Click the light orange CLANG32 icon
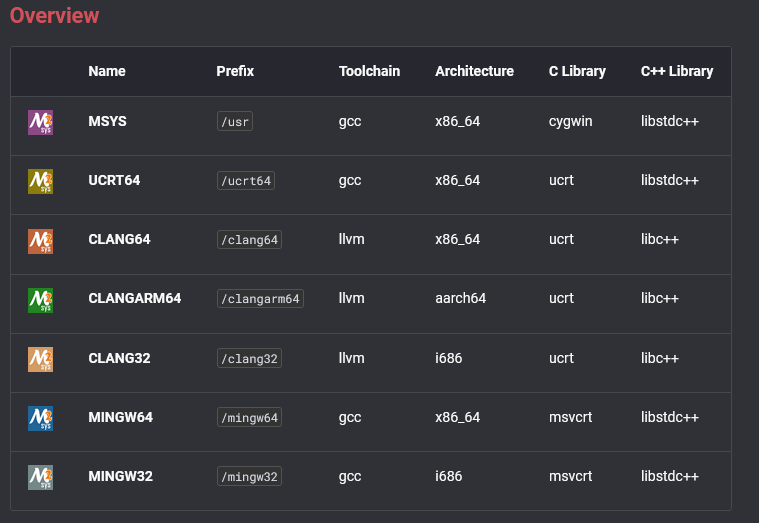The height and width of the screenshot is (523, 759). coord(40,359)
